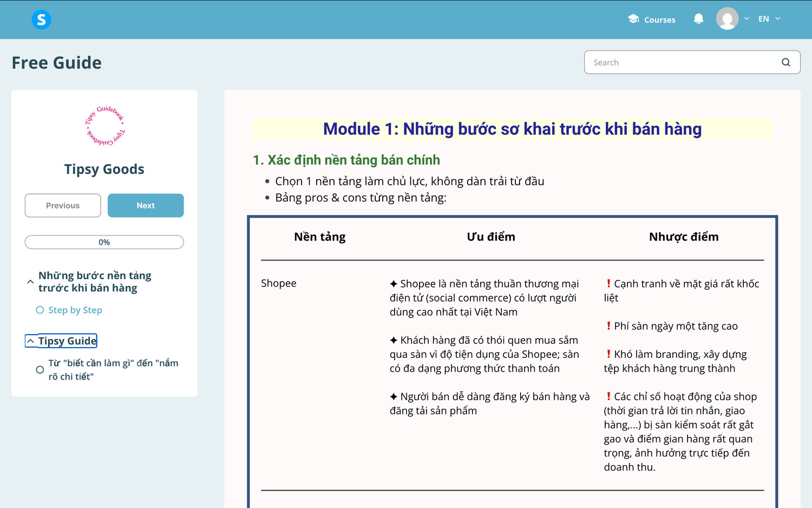Click the Tipsy Goods course title
Viewport: 812px width, 508px height.
click(104, 170)
